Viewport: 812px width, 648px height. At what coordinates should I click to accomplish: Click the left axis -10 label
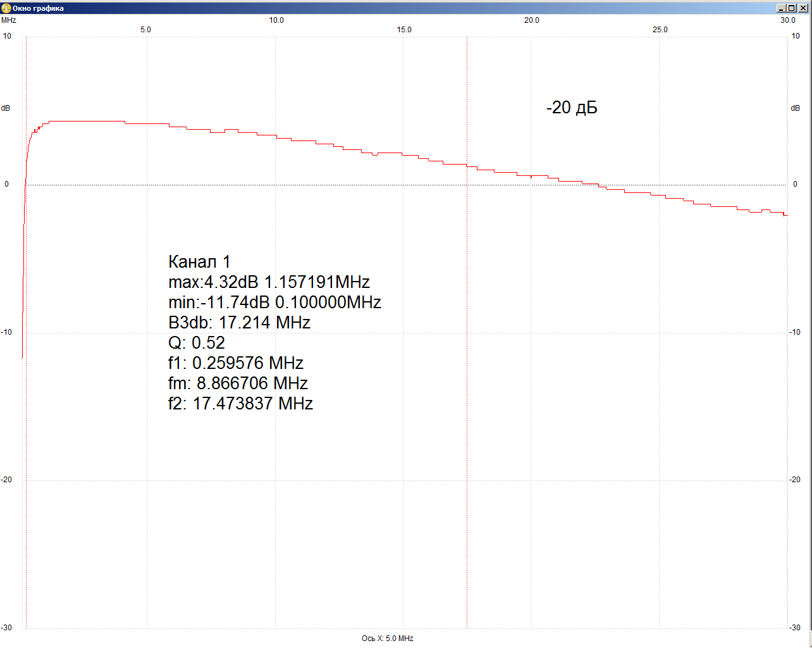pyautogui.click(x=6, y=332)
